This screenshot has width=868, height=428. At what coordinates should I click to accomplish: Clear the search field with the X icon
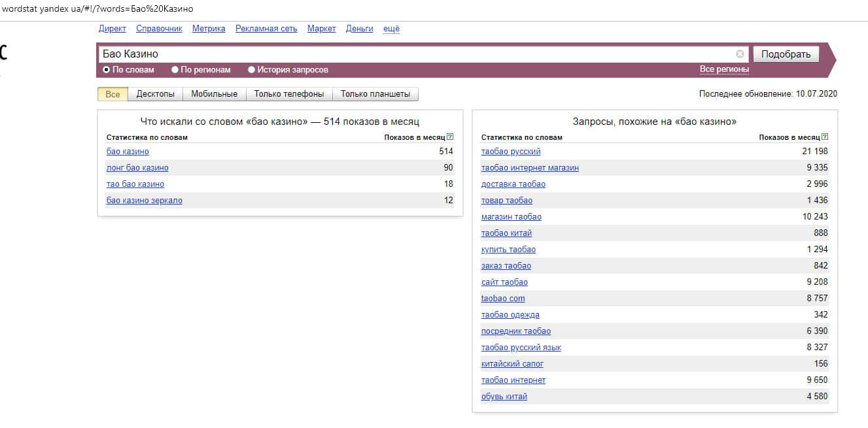740,54
